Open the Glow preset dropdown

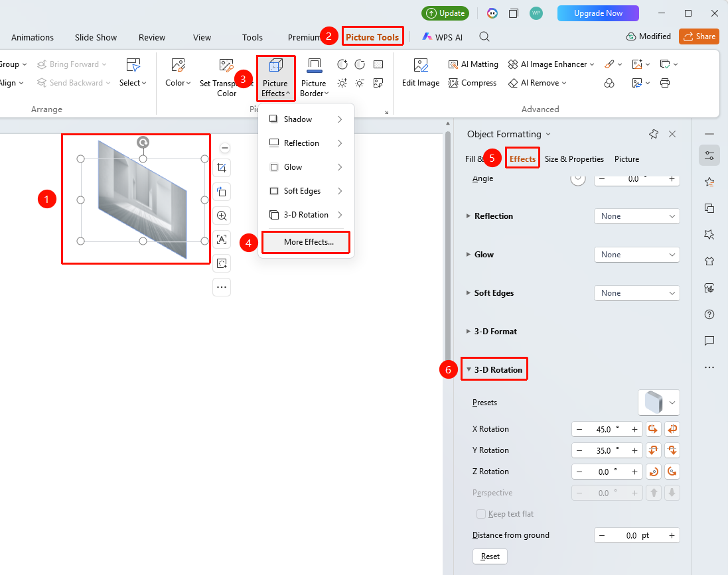(x=636, y=254)
